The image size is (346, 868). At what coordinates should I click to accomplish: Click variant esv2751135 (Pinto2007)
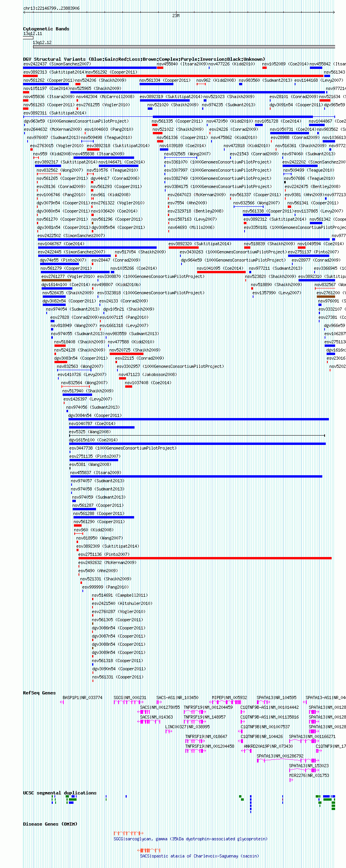click(95, 456)
